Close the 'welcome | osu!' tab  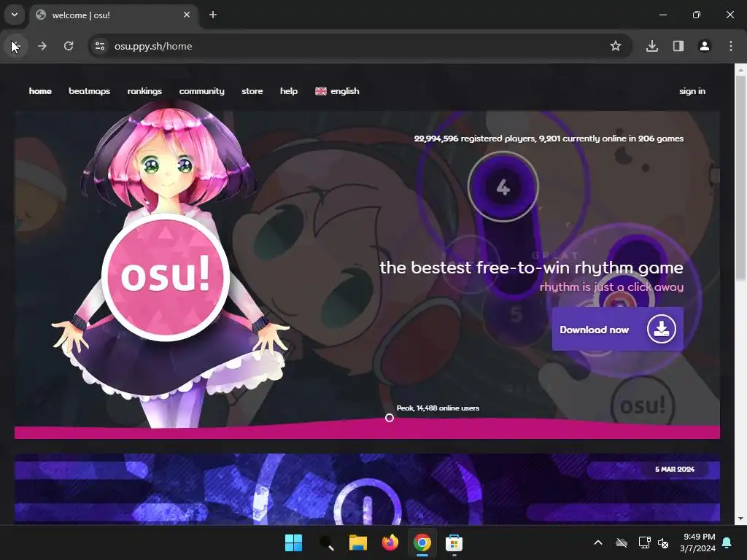(187, 15)
